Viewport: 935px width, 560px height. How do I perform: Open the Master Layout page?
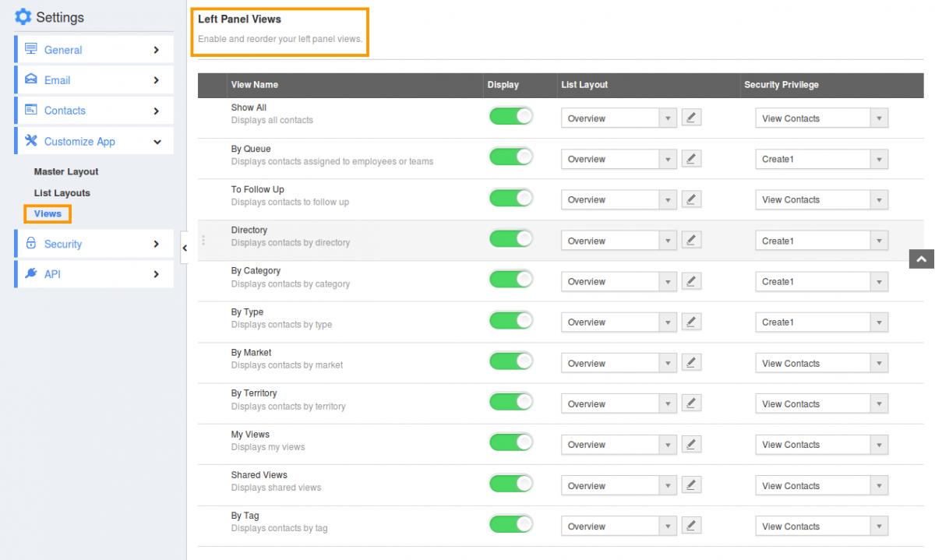66,171
